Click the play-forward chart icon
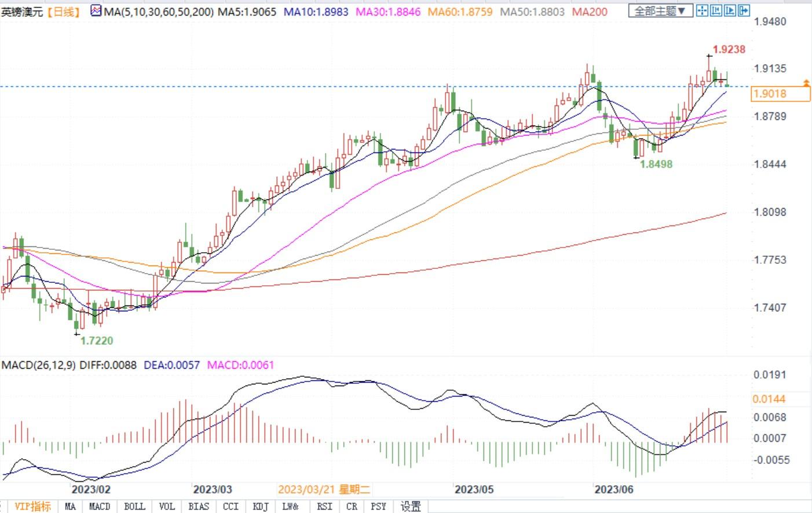The height and width of the screenshot is (513, 812). coord(730,10)
